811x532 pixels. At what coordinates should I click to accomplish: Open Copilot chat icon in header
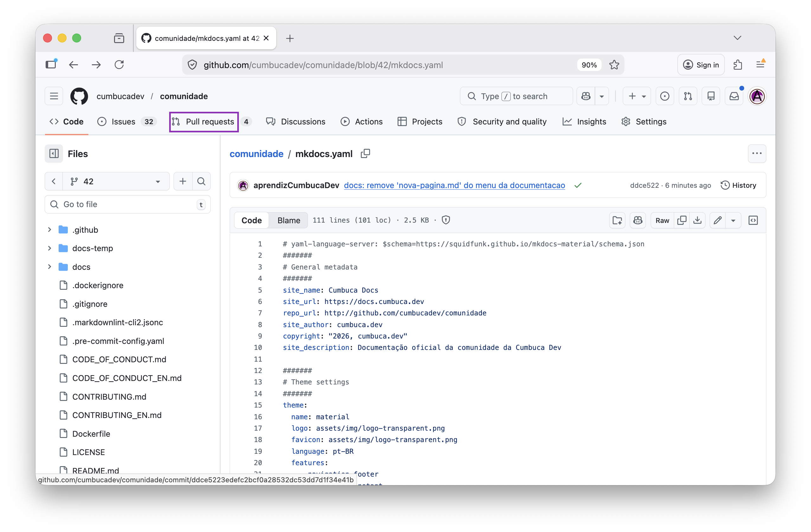[x=586, y=96]
